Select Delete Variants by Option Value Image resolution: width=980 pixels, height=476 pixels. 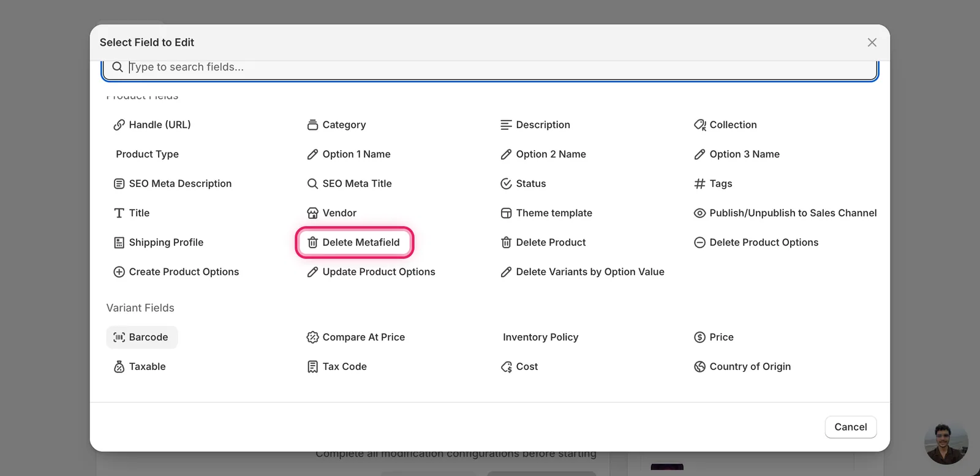582,272
